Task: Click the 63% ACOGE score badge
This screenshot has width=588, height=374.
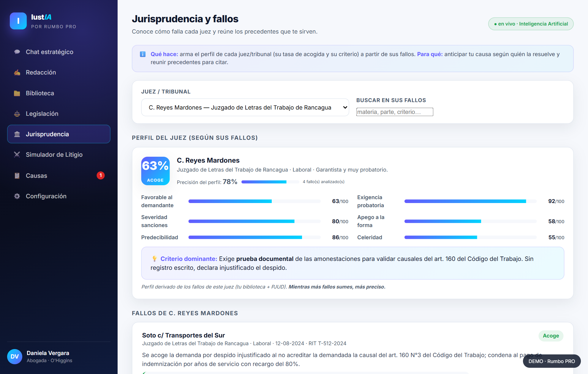Action: [155, 171]
